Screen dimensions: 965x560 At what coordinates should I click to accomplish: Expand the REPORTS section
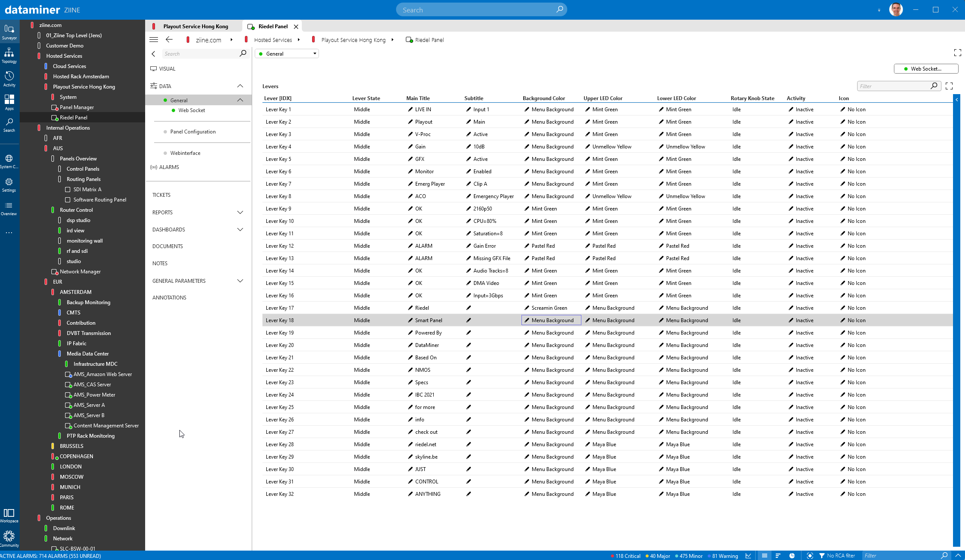(x=240, y=212)
